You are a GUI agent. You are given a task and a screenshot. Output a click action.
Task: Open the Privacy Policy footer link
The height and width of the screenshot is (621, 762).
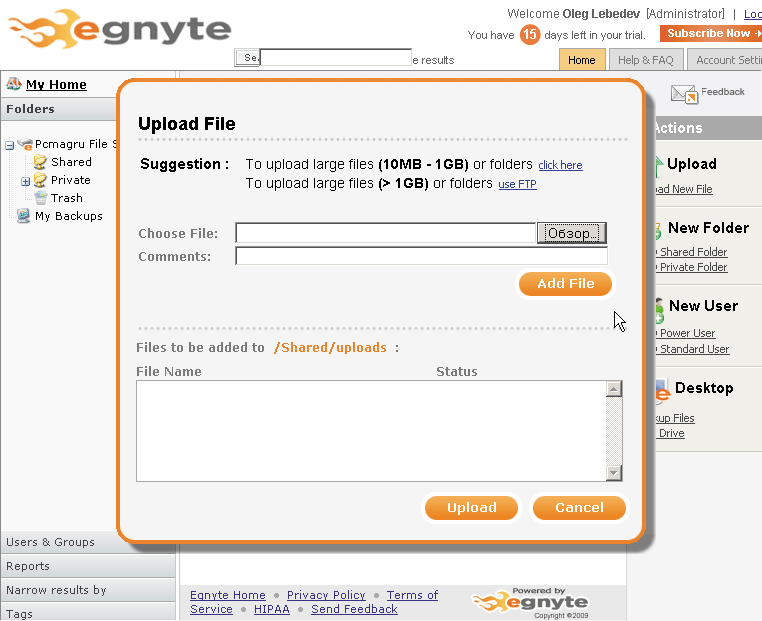[326, 595]
